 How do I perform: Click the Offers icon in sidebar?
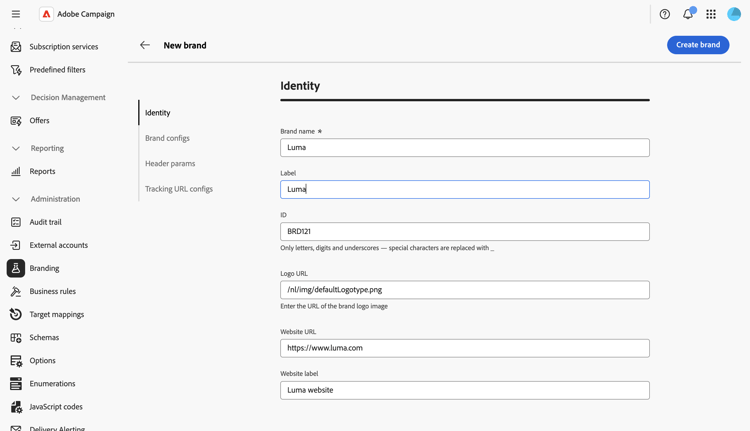[16, 121]
